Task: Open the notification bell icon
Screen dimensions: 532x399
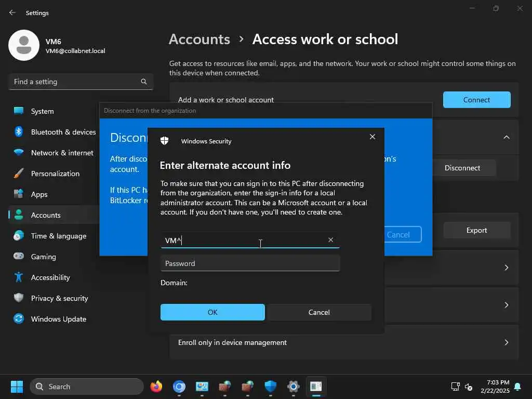Action: [518, 387]
